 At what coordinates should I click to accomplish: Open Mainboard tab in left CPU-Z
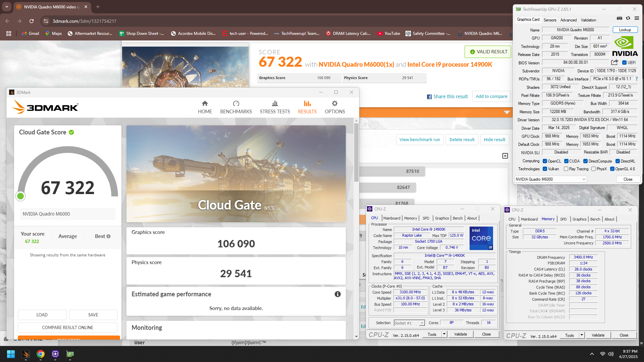[x=392, y=218]
